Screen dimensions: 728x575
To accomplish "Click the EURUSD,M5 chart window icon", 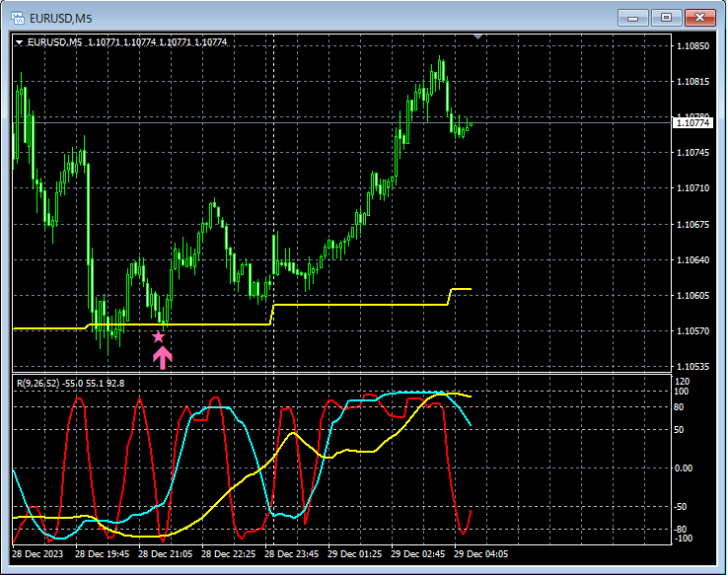I will 18,18.
